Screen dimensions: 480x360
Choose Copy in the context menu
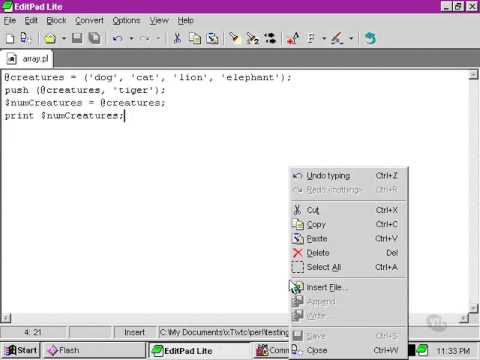click(x=348, y=224)
